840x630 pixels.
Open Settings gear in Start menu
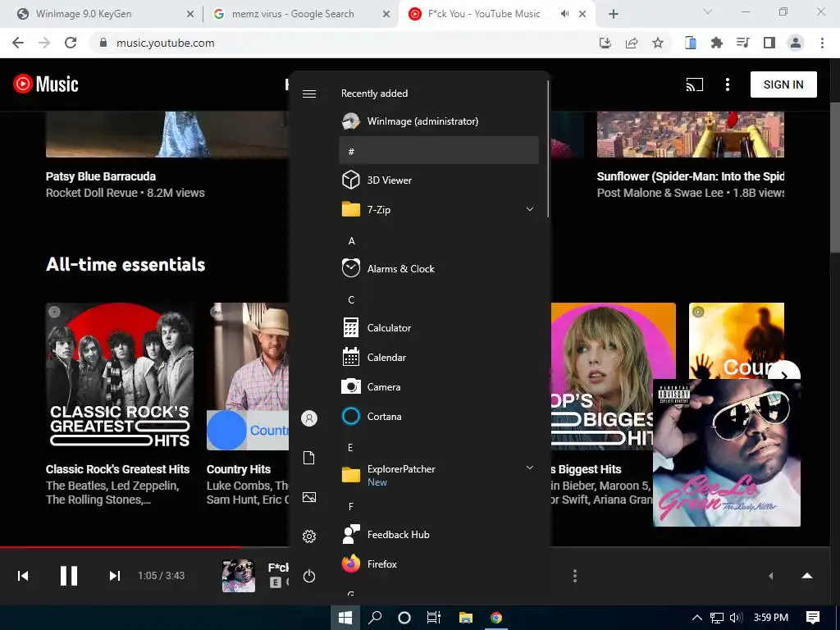coord(309,536)
